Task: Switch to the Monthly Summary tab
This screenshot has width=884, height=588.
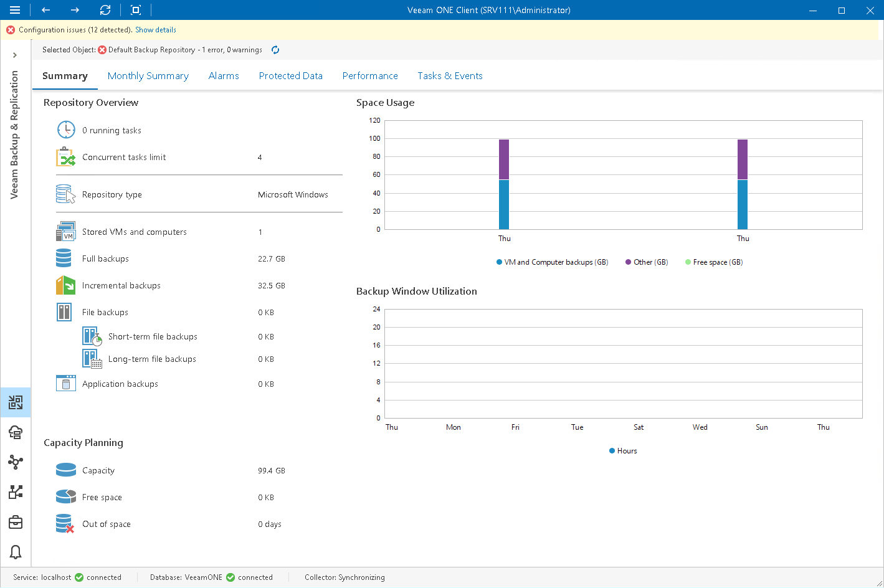Action: coord(148,76)
